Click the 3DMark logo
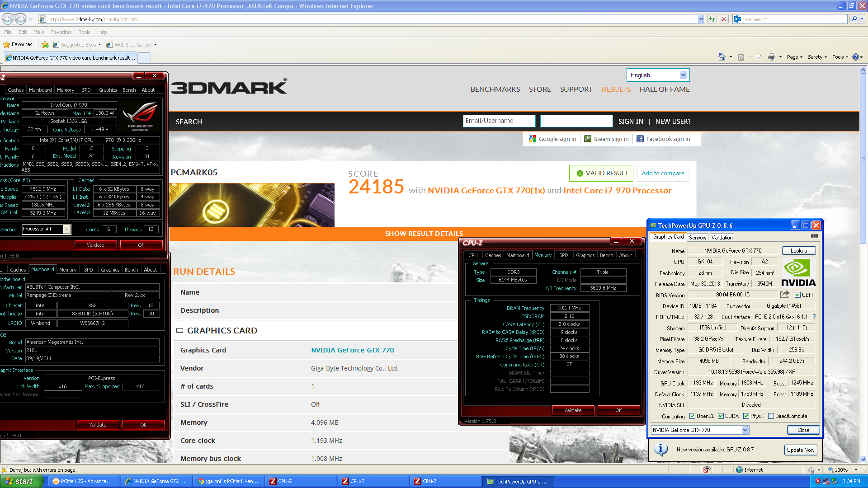Image resolution: width=868 pixels, height=488 pixels. click(x=229, y=86)
